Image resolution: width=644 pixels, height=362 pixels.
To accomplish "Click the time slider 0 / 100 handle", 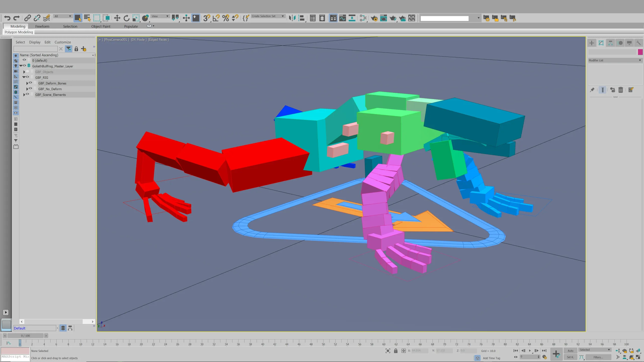I will 25,336.
